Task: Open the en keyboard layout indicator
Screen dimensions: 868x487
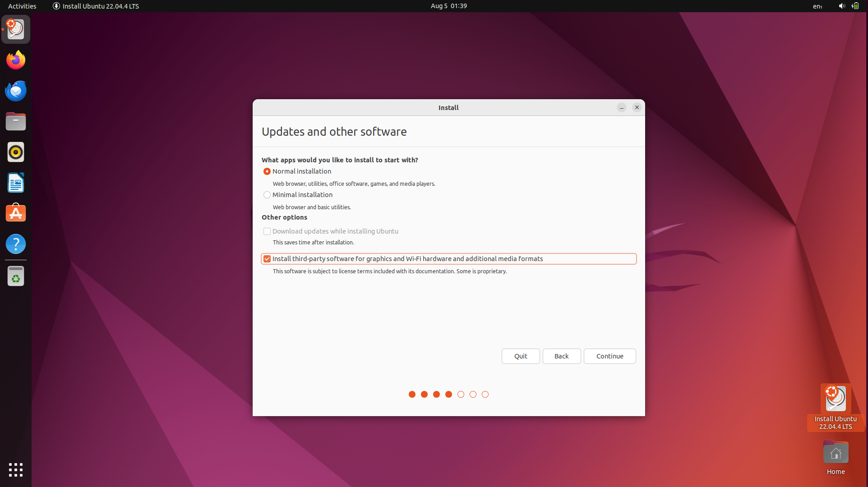Action: (x=817, y=6)
